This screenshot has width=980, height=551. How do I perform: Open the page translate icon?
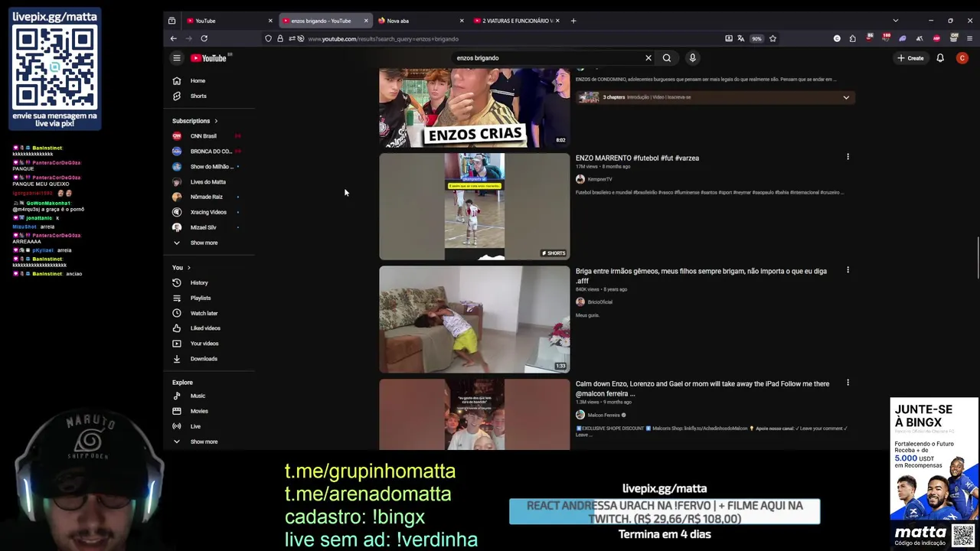tap(740, 38)
